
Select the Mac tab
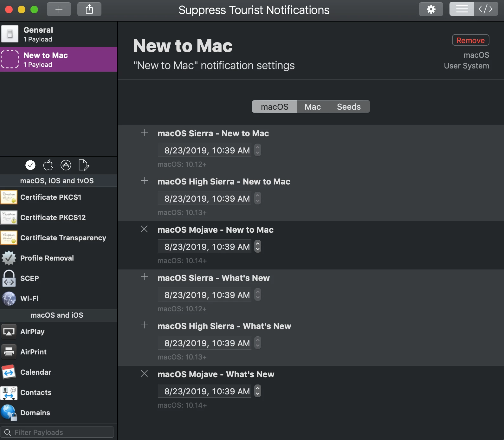click(313, 107)
